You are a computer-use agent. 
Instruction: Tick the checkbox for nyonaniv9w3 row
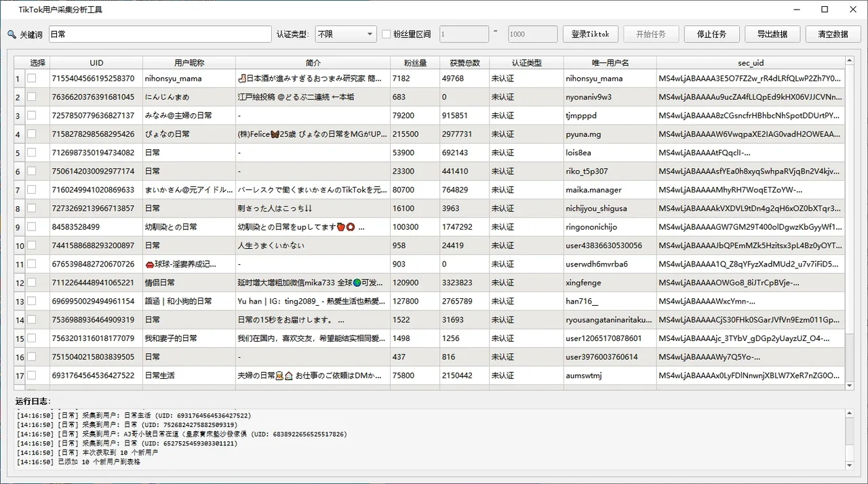pyautogui.click(x=31, y=97)
